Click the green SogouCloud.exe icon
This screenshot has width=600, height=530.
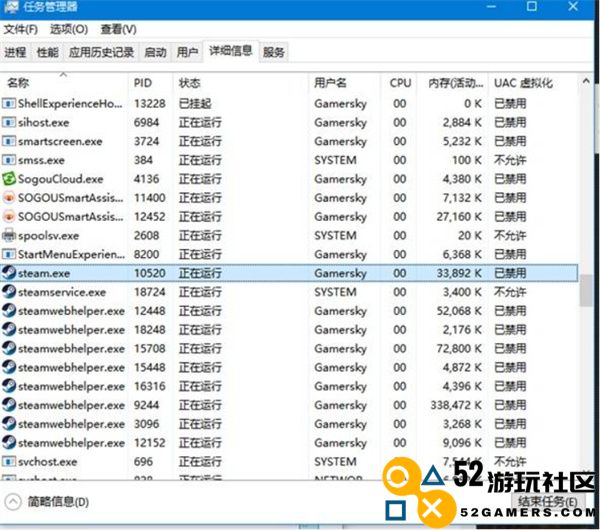click(x=9, y=179)
